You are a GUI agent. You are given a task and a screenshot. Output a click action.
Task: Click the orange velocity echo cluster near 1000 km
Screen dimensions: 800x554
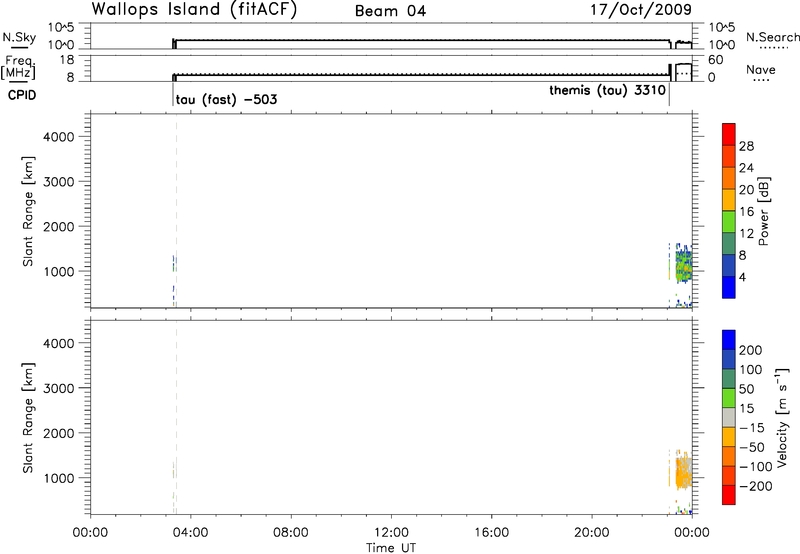[x=684, y=472]
